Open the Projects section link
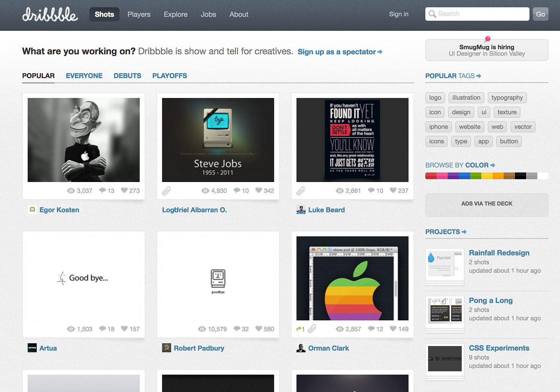The height and width of the screenshot is (392, 560). (446, 232)
